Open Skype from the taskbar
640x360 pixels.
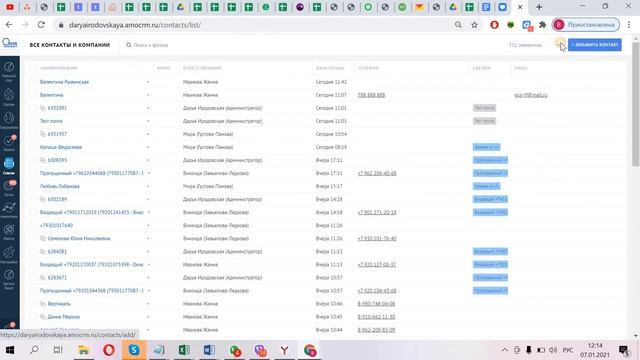click(134, 350)
